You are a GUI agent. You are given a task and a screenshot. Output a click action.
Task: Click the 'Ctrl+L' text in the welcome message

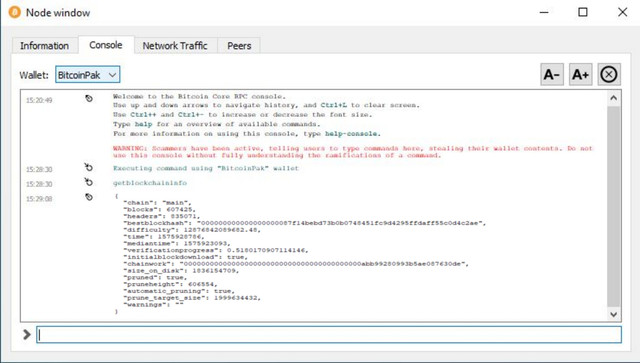[333, 105]
